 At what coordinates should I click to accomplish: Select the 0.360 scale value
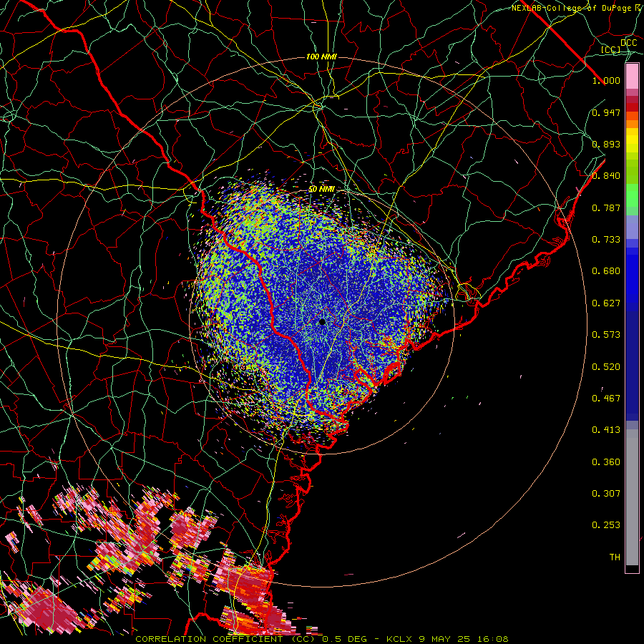(x=606, y=462)
